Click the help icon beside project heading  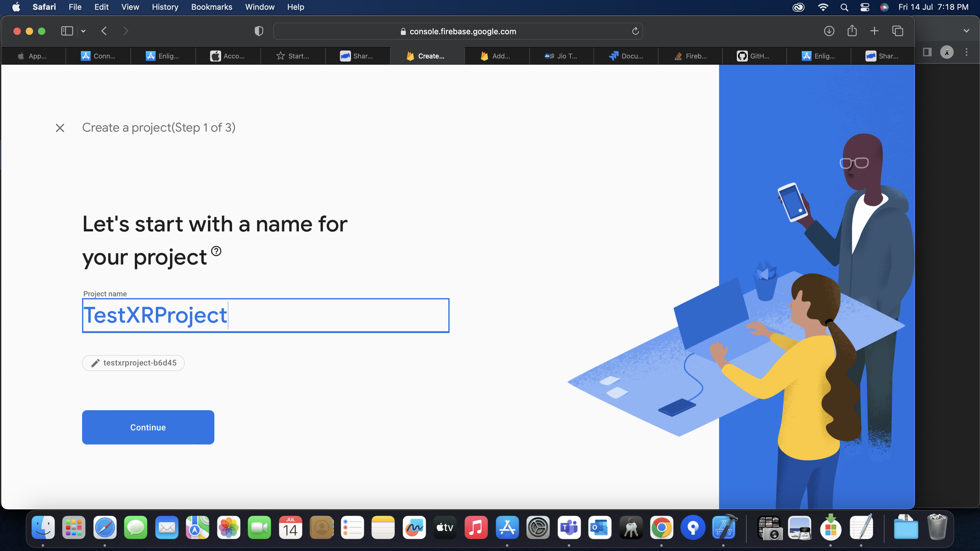[216, 251]
